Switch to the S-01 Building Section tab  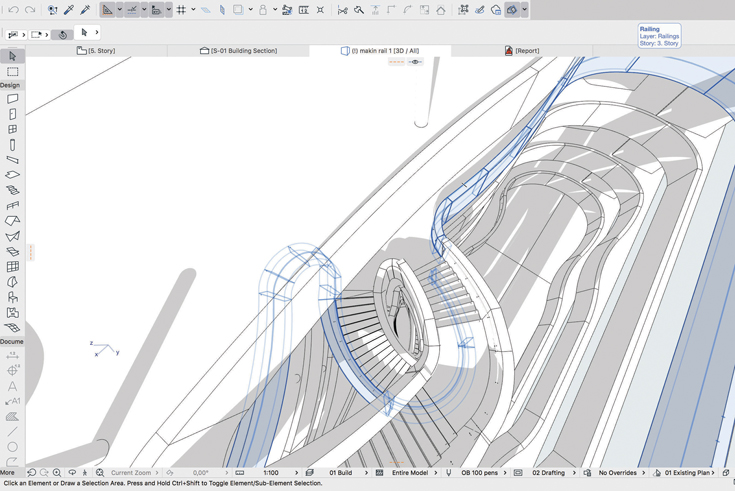pyautogui.click(x=238, y=50)
